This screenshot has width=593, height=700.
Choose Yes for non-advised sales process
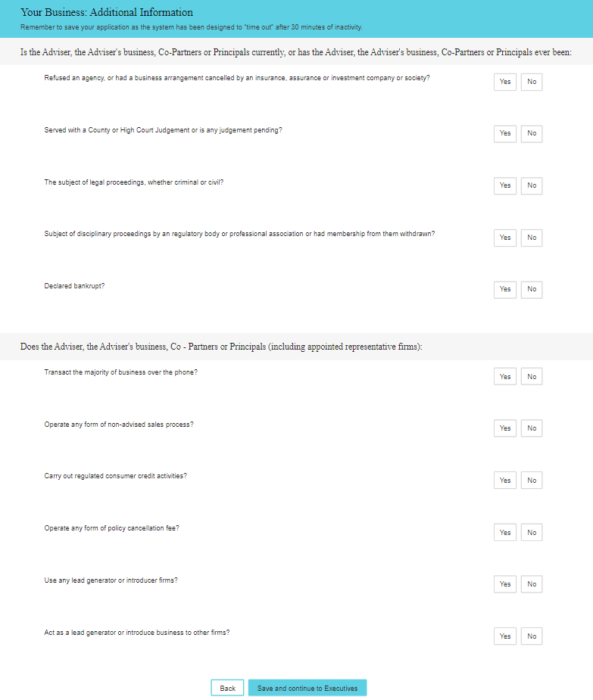point(505,428)
